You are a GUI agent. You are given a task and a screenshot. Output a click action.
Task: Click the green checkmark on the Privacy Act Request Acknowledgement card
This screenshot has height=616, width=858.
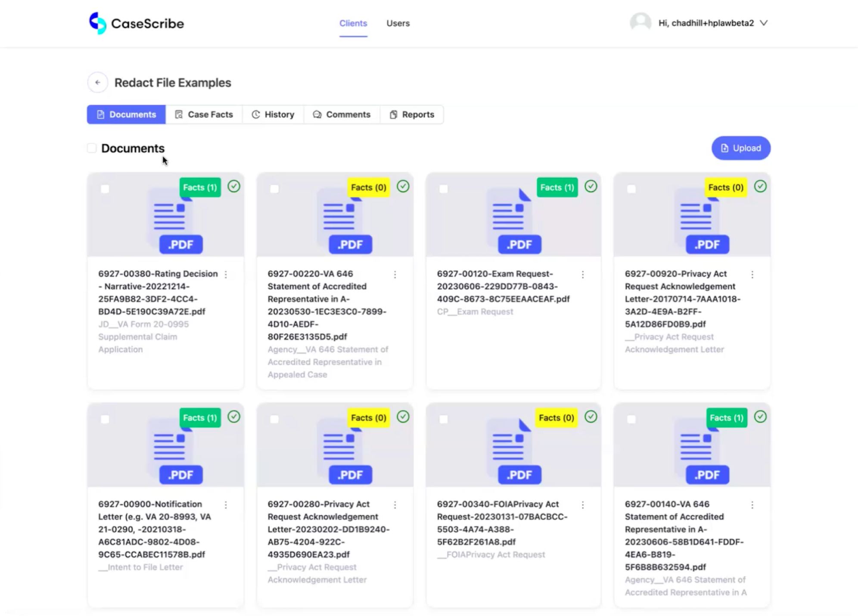[761, 187]
